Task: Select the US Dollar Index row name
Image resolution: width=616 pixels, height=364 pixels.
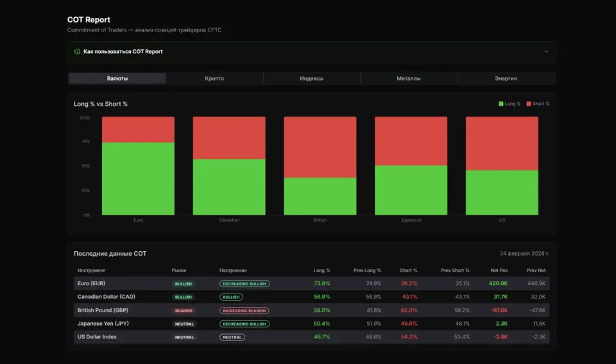Action: [97, 336]
